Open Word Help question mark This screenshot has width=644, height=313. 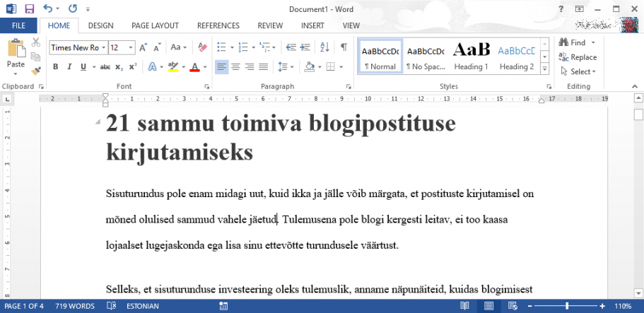tap(561, 8)
